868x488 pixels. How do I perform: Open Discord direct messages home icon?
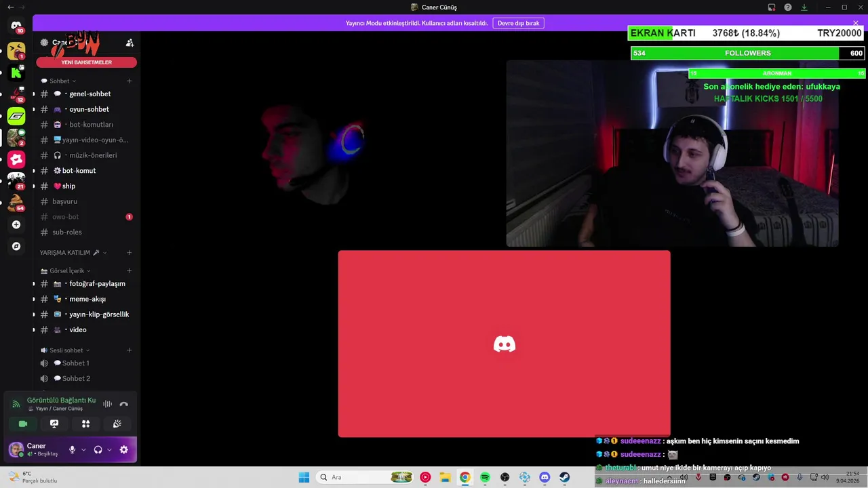(x=16, y=26)
